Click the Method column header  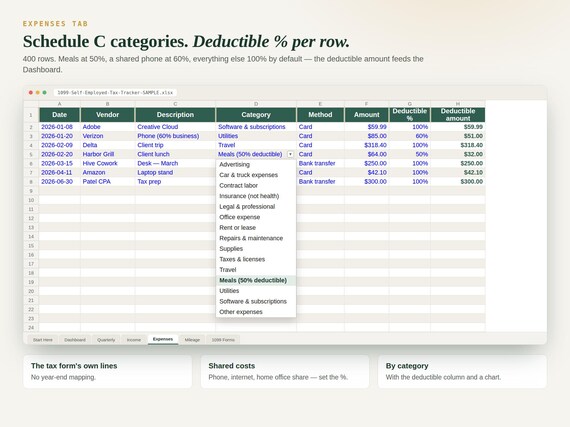tap(320, 115)
